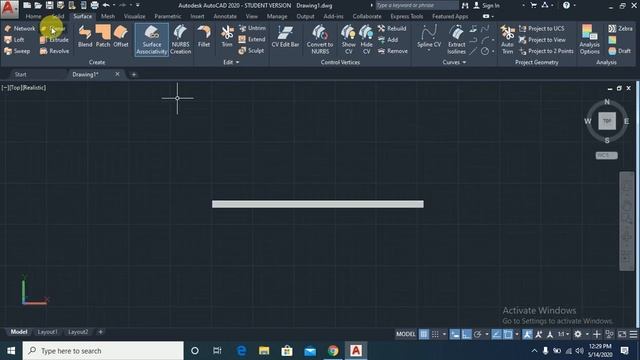Toggle snap mode in status bar
The width and height of the screenshot is (640, 360).
[435, 334]
